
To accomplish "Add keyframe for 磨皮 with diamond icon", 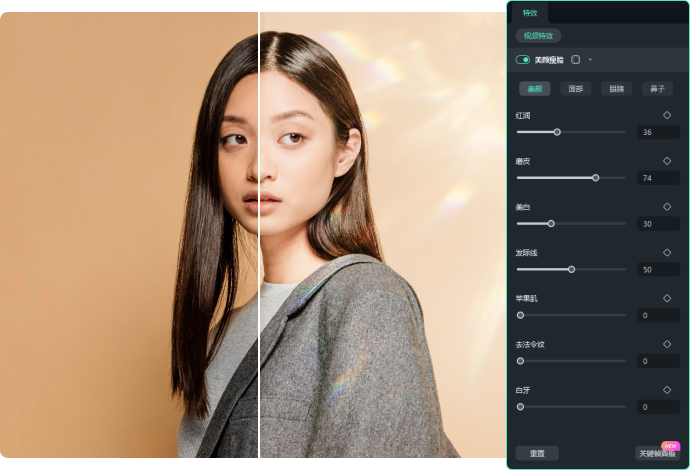I will point(667,161).
